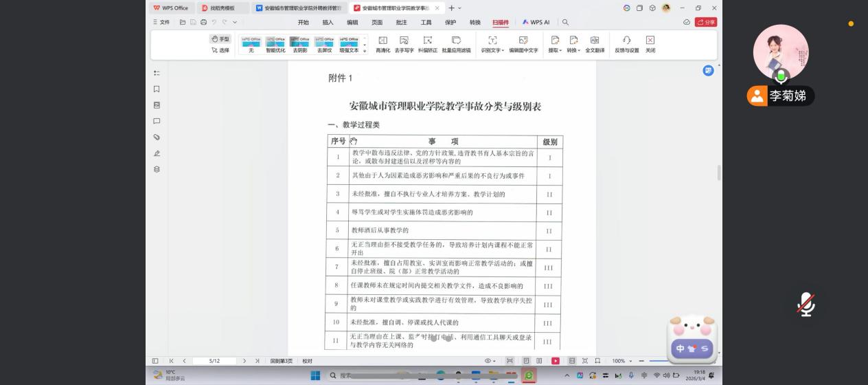Image resolution: width=868 pixels, height=385 pixels.
Task: Switch to the 插入 ribbon tab
Action: tap(328, 22)
